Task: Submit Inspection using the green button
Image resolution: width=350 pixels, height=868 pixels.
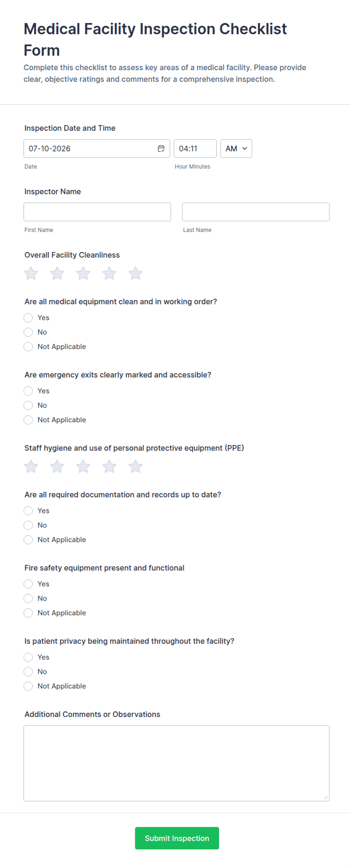Action: tap(177, 838)
